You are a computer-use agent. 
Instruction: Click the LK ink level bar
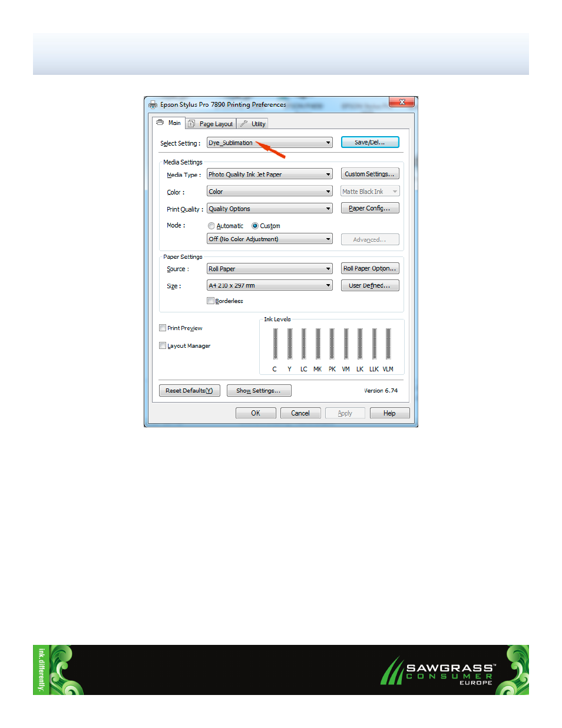pos(360,344)
